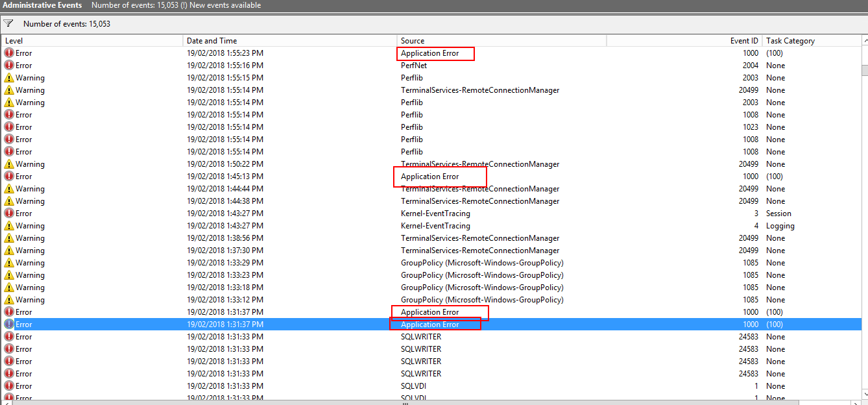This screenshot has width=868, height=405.
Task: Click error icon of 1:55:23 PM Application Error row
Action: 9,53
